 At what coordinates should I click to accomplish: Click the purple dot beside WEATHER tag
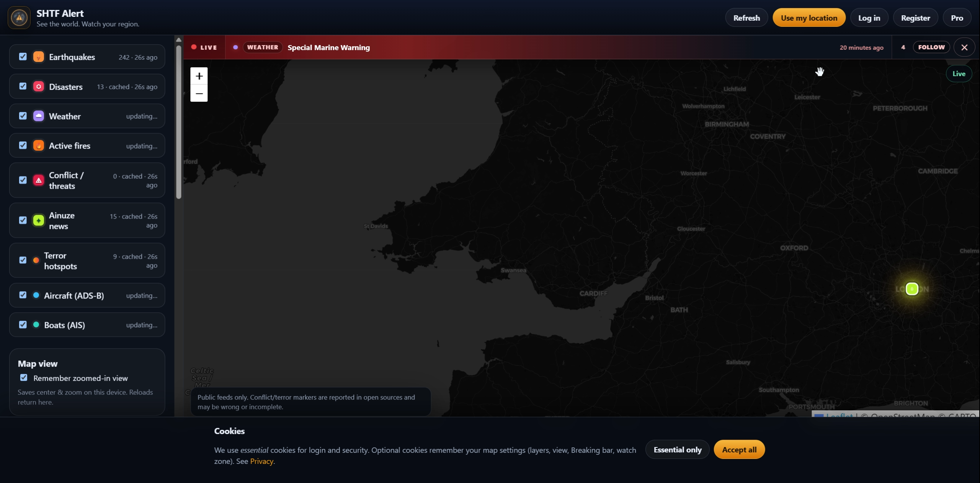click(235, 47)
